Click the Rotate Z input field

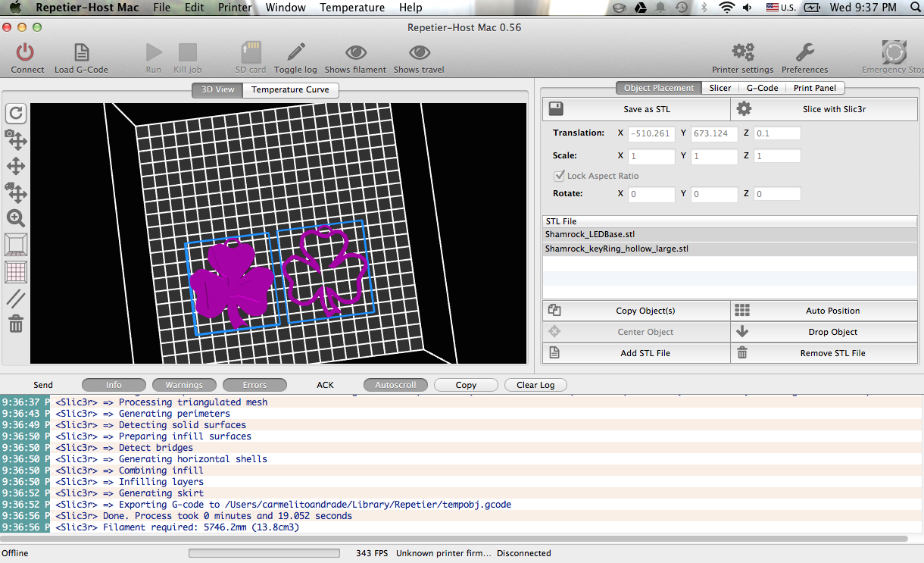[777, 194]
